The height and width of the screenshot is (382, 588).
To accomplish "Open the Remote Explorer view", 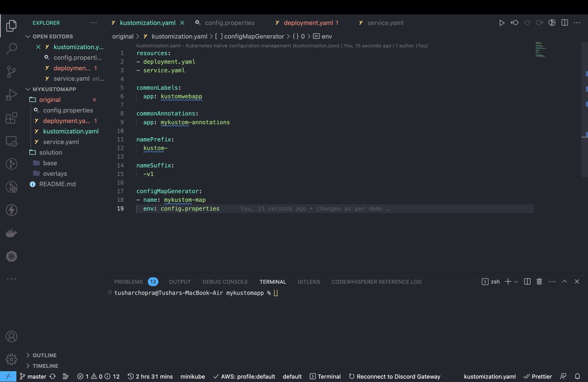I will click(x=11, y=142).
